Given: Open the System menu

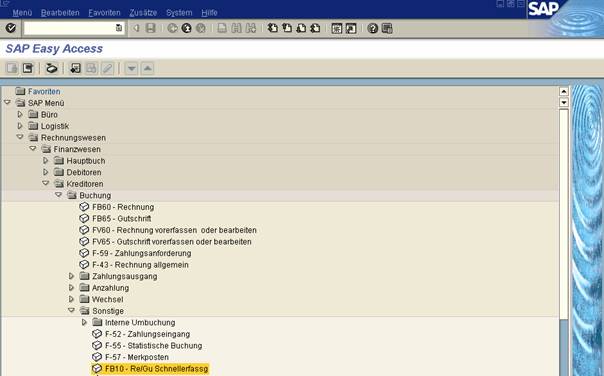Looking at the screenshot, I should click(179, 13).
